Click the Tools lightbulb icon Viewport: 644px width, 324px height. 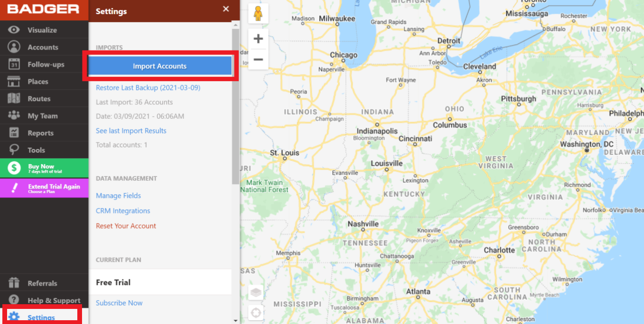(14, 150)
